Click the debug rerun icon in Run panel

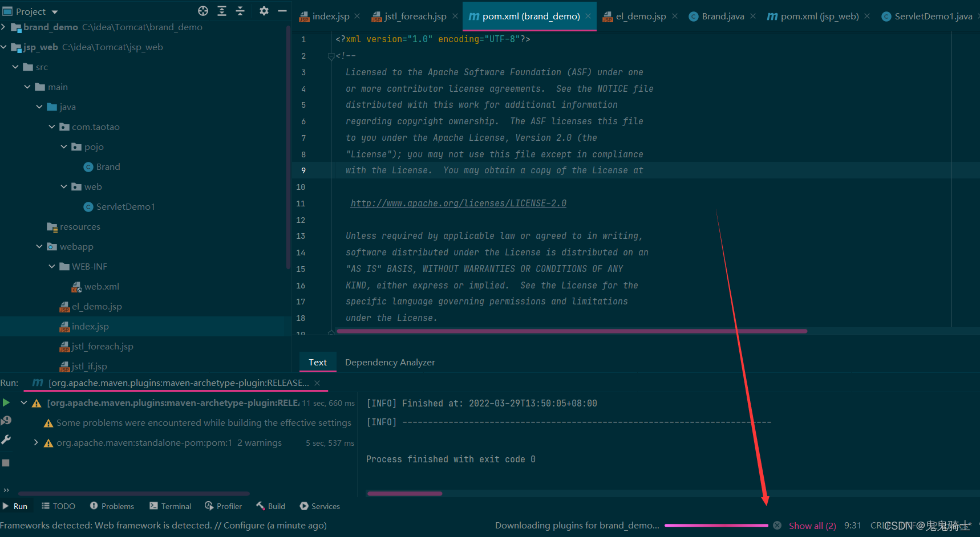(x=6, y=421)
